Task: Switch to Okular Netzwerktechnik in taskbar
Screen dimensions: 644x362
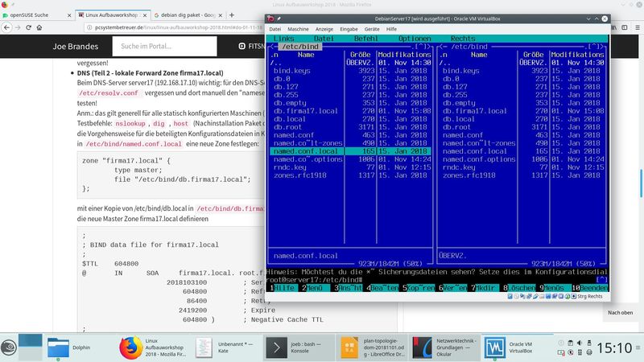Action: tap(445, 348)
